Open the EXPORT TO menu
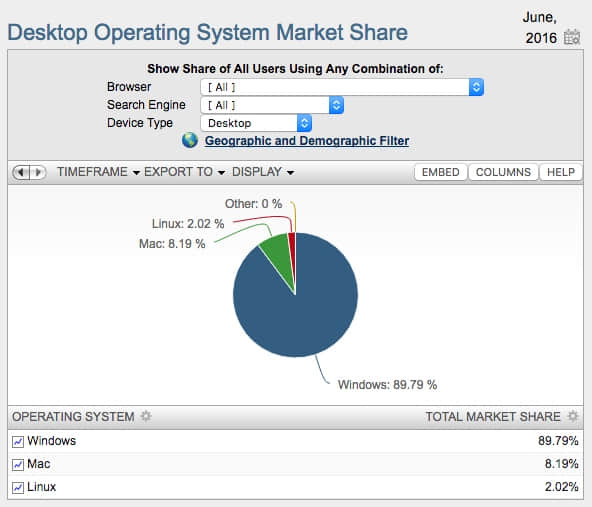Viewport: 592px width, 507px height. click(185, 172)
